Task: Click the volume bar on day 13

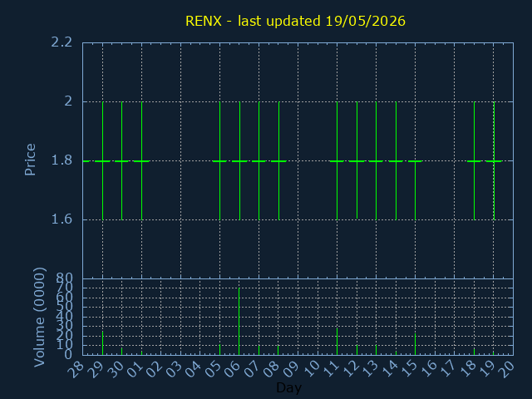Action: click(376, 350)
